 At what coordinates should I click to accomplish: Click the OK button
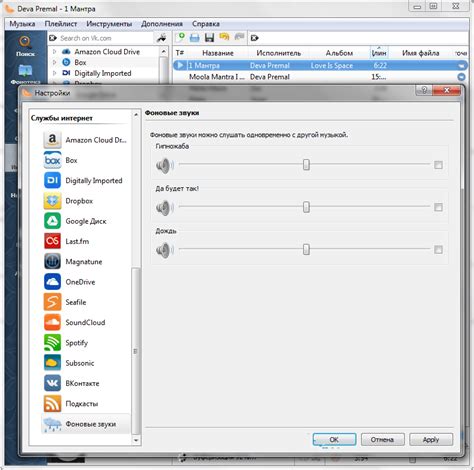[x=334, y=439]
